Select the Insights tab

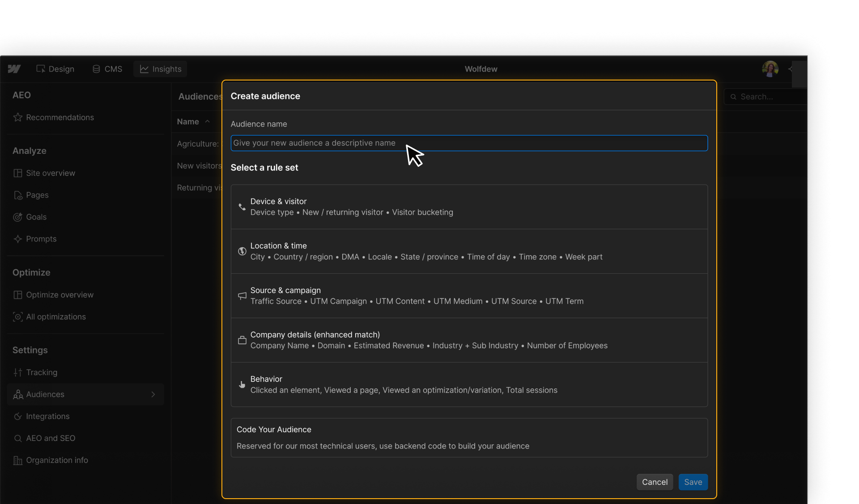[x=160, y=69]
